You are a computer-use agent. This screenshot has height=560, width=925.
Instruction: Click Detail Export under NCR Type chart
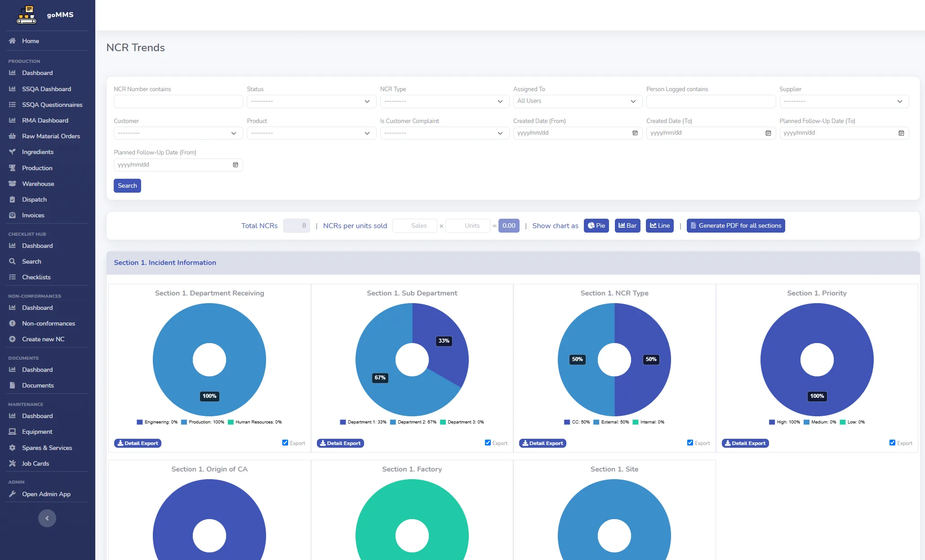tap(543, 443)
